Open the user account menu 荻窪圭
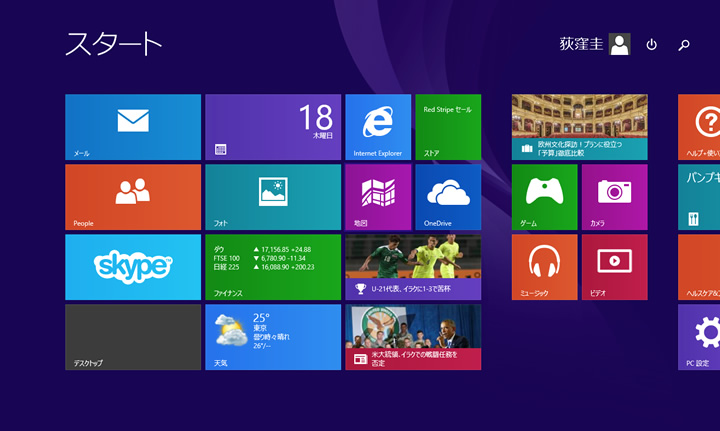This screenshot has height=431, width=720. pos(581,44)
